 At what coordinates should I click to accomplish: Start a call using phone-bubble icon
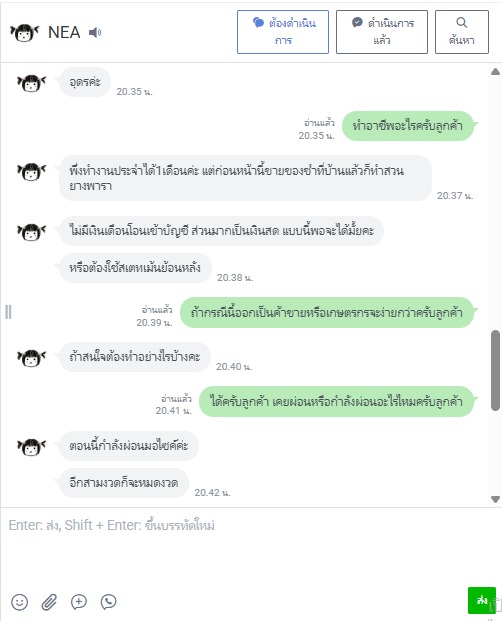(x=108, y=602)
